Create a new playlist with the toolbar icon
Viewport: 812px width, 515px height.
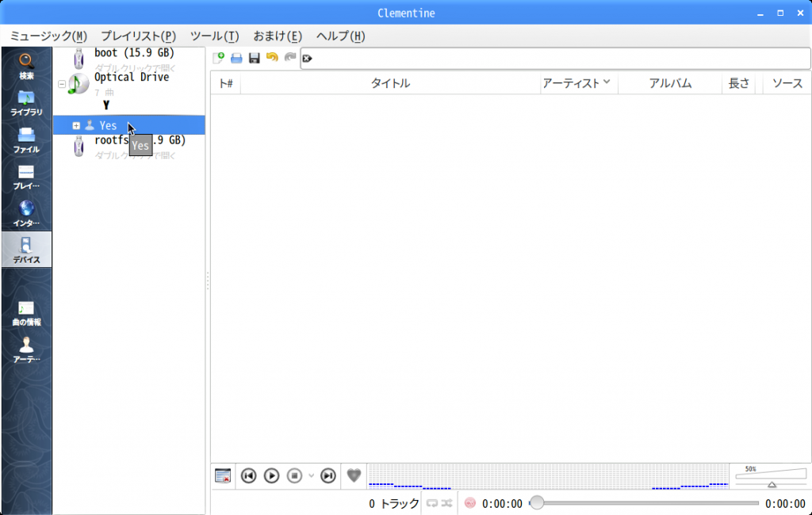pyautogui.click(x=219, y=58)
